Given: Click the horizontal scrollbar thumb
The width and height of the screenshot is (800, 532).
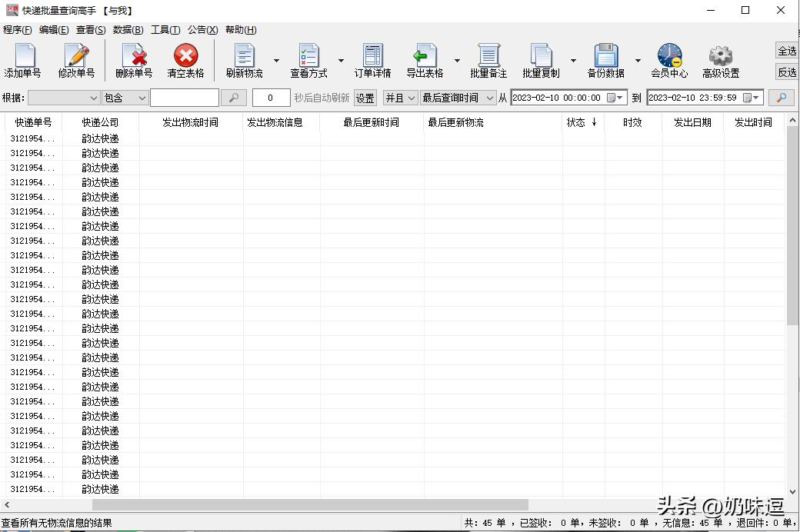Looking at the screenshot, I should click(x=310, y=504).
